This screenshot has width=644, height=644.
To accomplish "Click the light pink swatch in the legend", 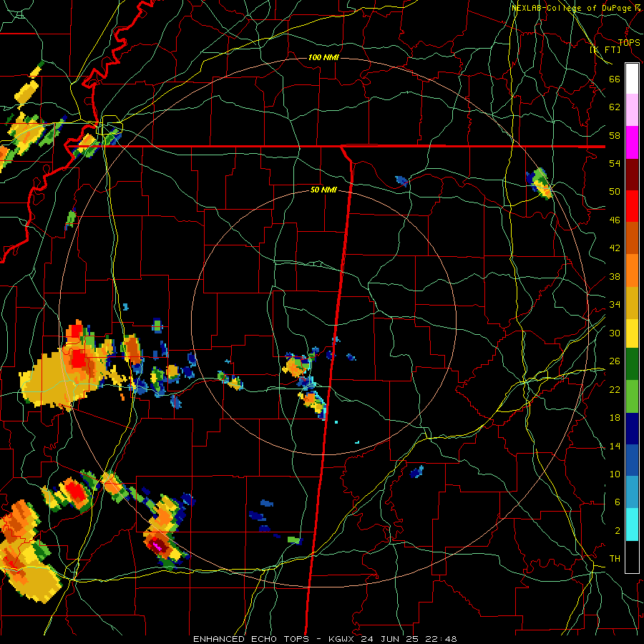I will click(632, 109).
